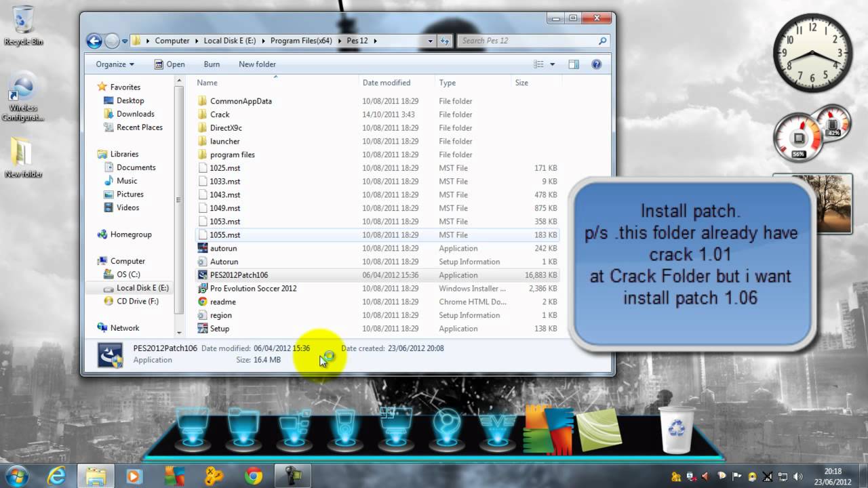Select the DirectX9c folder
This screenshot has height=488, width=868.
[226, 128]
